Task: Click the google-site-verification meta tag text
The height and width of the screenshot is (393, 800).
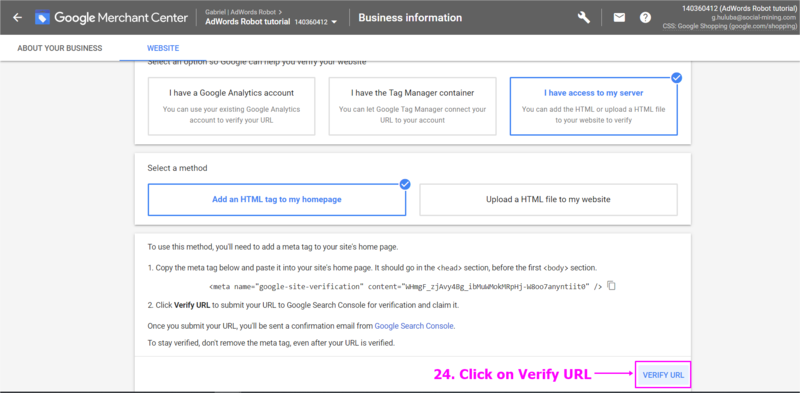Action: pyautogui.click(x=406, y=286)
